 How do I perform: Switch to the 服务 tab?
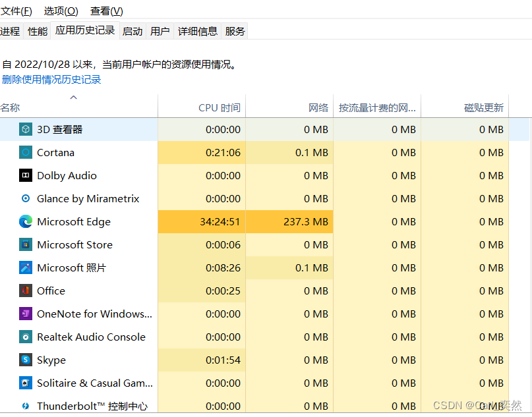235,31
